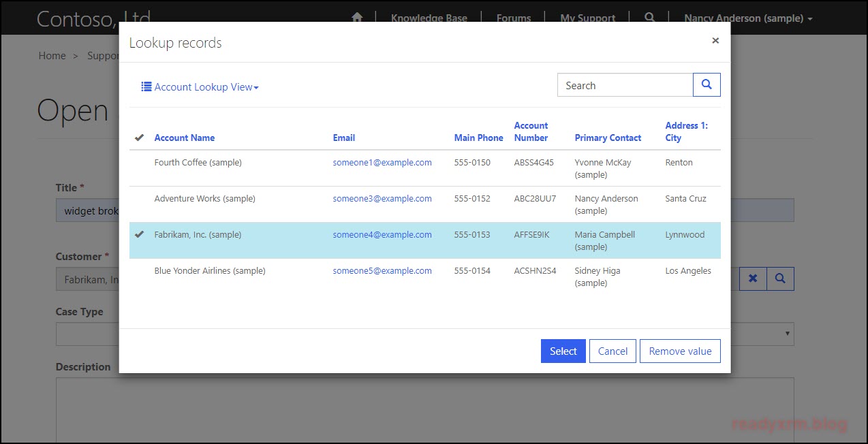Go to My Support in navbar
Screen dimensions: 868x444
pos(587,18)
